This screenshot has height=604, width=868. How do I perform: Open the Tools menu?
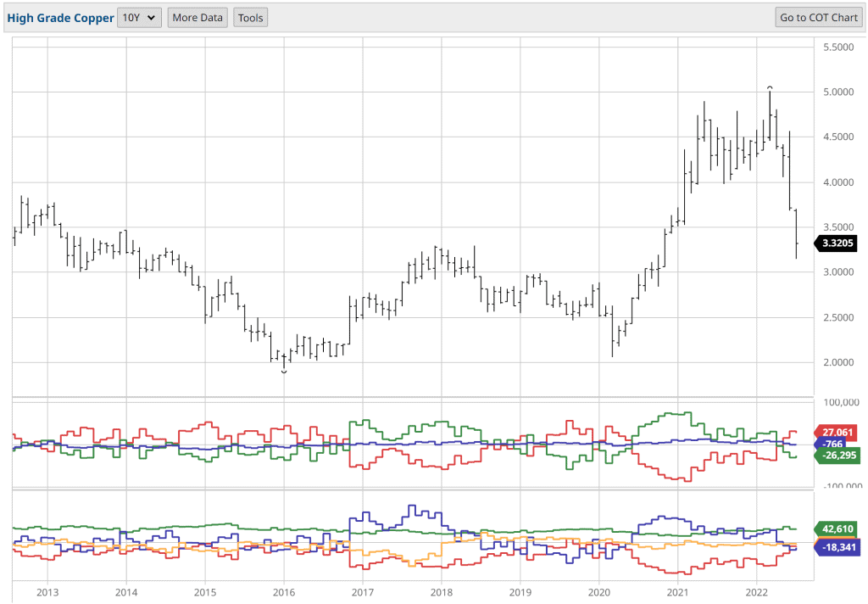click(x=250, y=17)
